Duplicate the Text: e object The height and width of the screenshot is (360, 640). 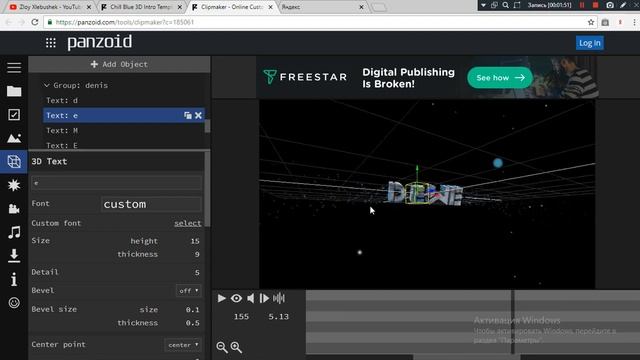(x=187, y=116)
